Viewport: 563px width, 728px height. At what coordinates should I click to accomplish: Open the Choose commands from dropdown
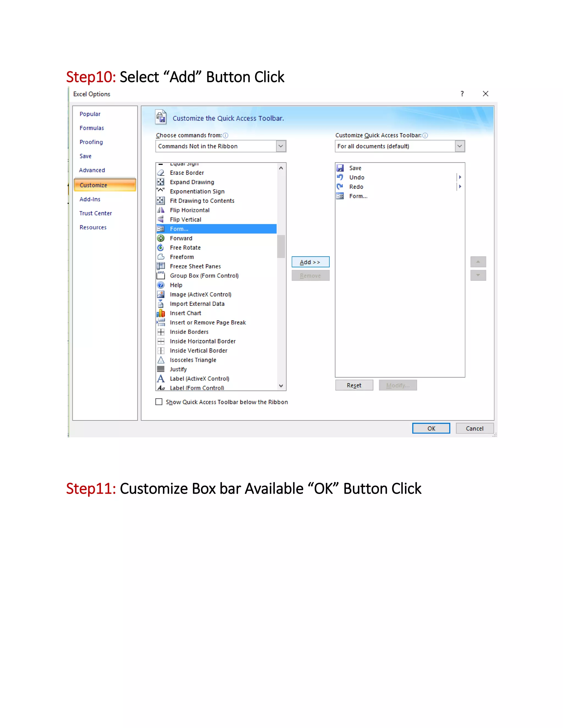click(281, 146)
